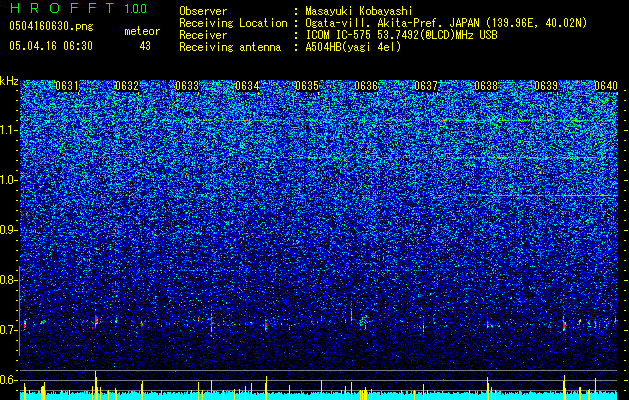This screenshot has width=629, height=400.
Task: Click the HROFFT 1.0.0 title text
Action: [x=78, y=8]
